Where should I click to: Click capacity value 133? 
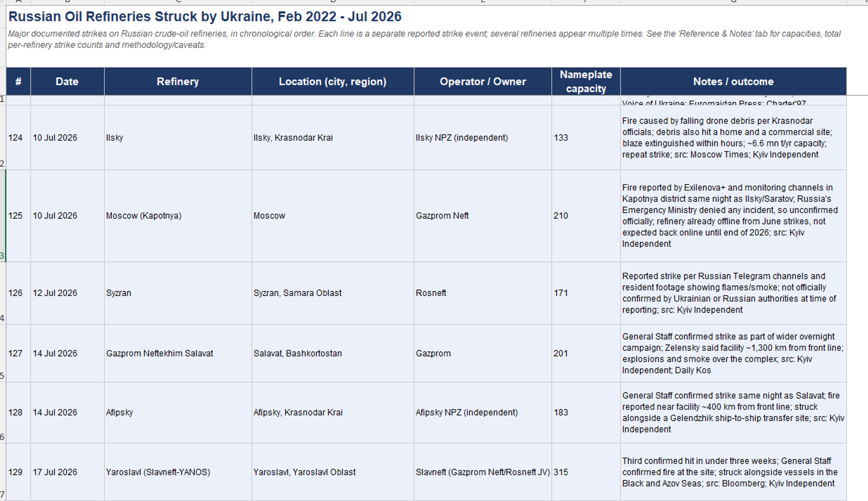586,138
